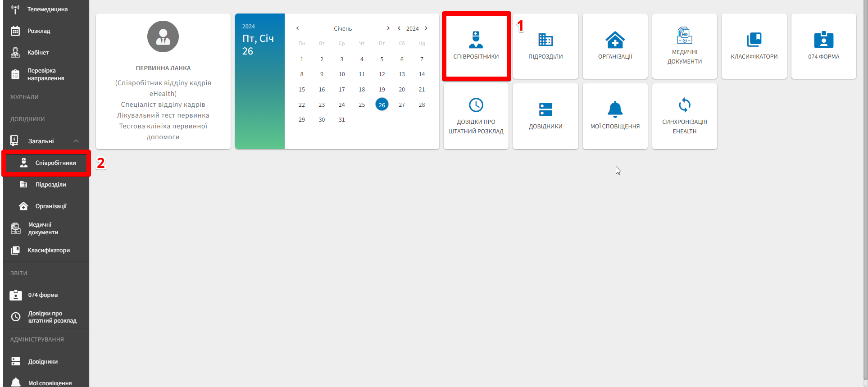Open the Довідники dashboard tile

tap(545, 116)
